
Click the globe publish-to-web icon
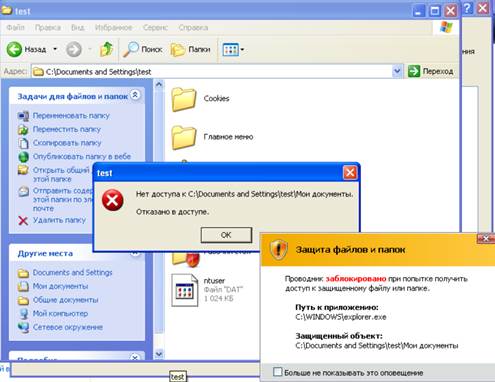(x=23, y=157)
